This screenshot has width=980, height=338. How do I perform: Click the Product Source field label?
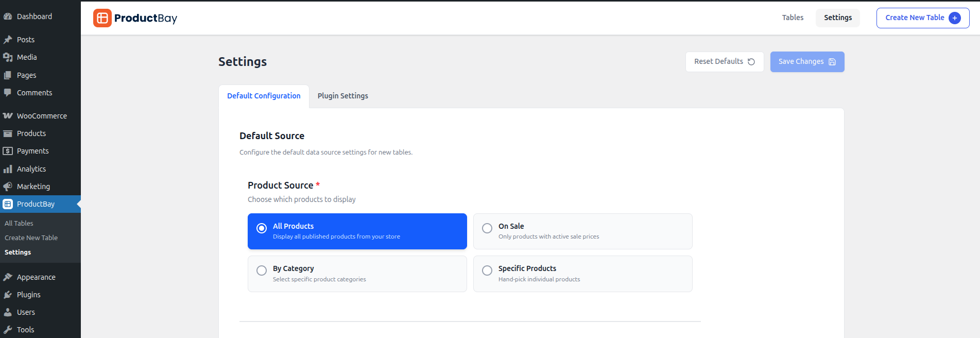click(281, 185)
